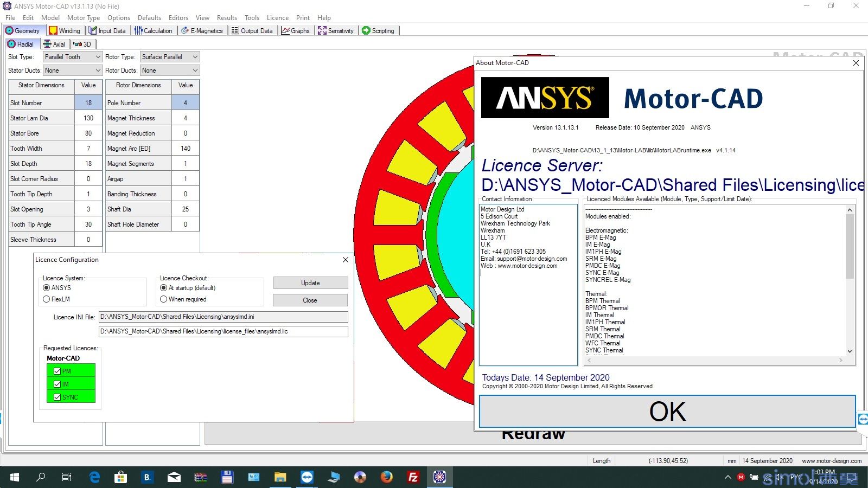Open the Calculation tab
Image resolution: width=868 pixels, height=488 pixels.
[154, 31]
